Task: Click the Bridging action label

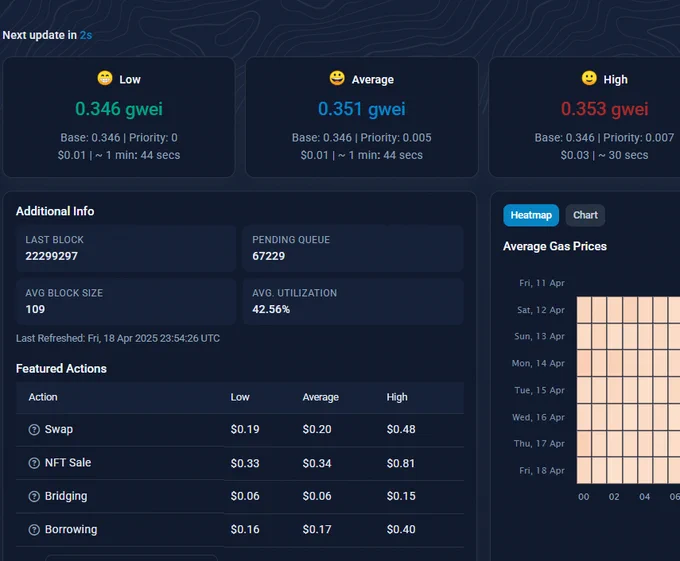Action: point(66,496)
